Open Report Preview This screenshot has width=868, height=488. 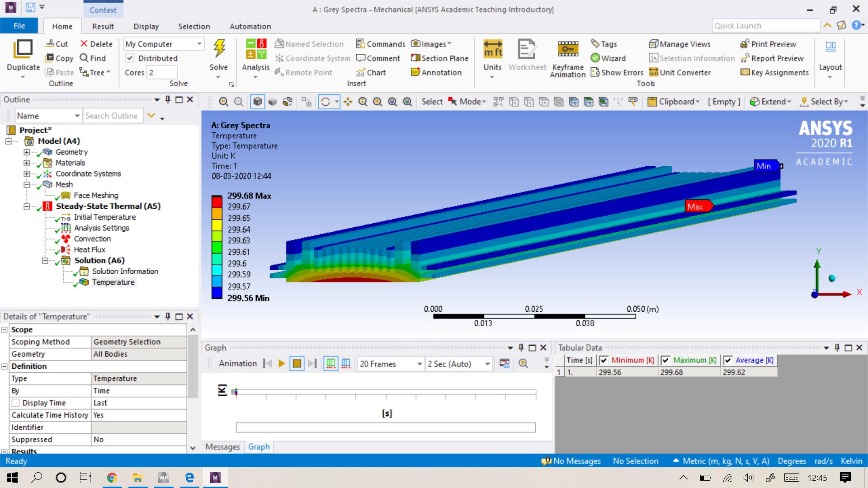tap(772, 58)
